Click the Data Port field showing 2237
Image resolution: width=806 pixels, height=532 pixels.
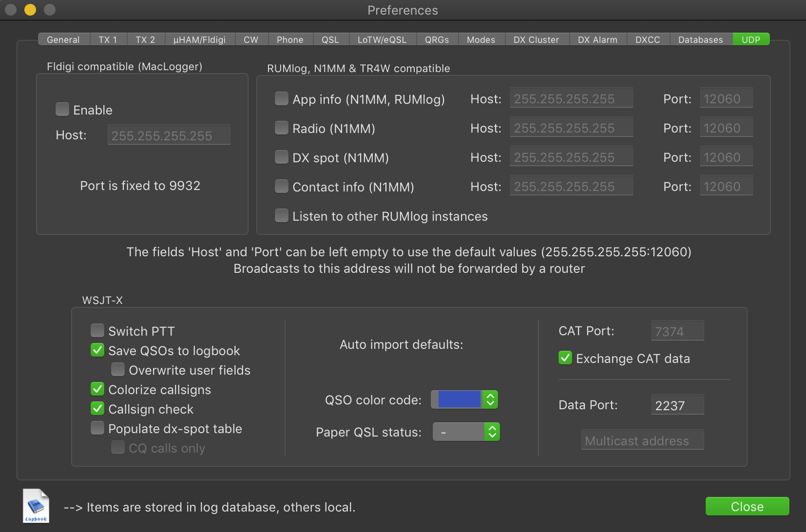[x=677, y=405]
